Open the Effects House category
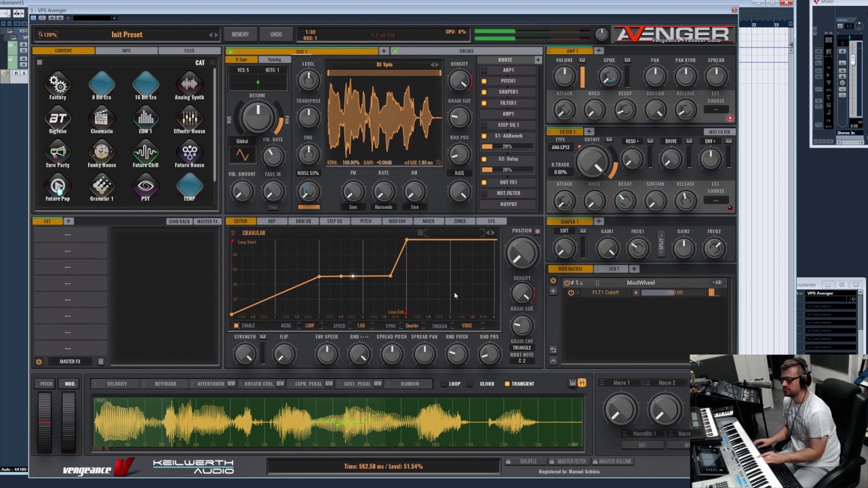Screen dimensions: 868x488 [x=189, y=118]
